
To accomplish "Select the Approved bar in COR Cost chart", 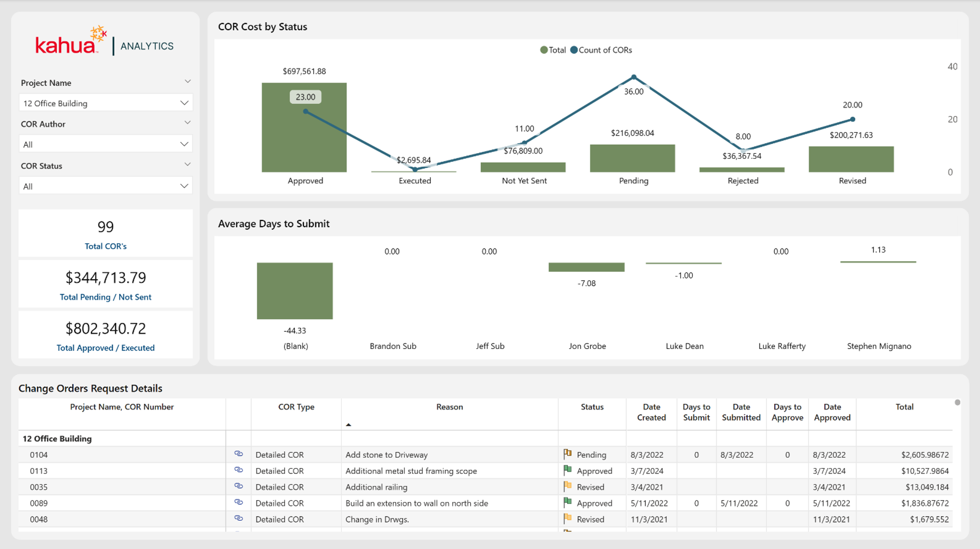I will 304,127.
